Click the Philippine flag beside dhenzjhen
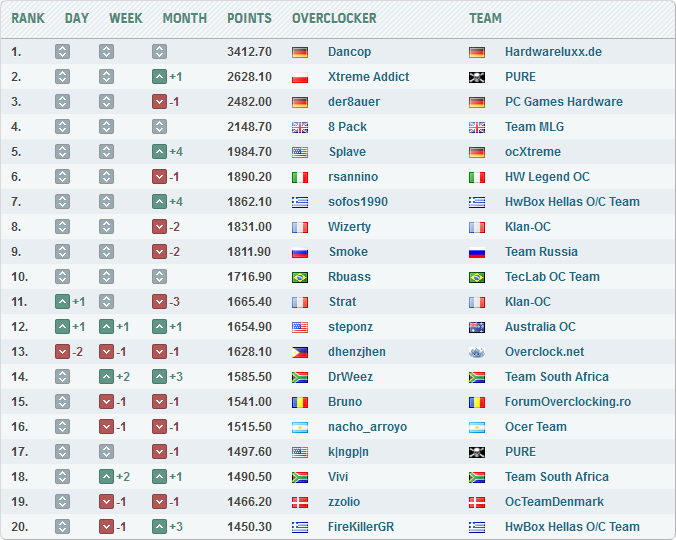Viewport: 676px width, 540px height. 300,353
